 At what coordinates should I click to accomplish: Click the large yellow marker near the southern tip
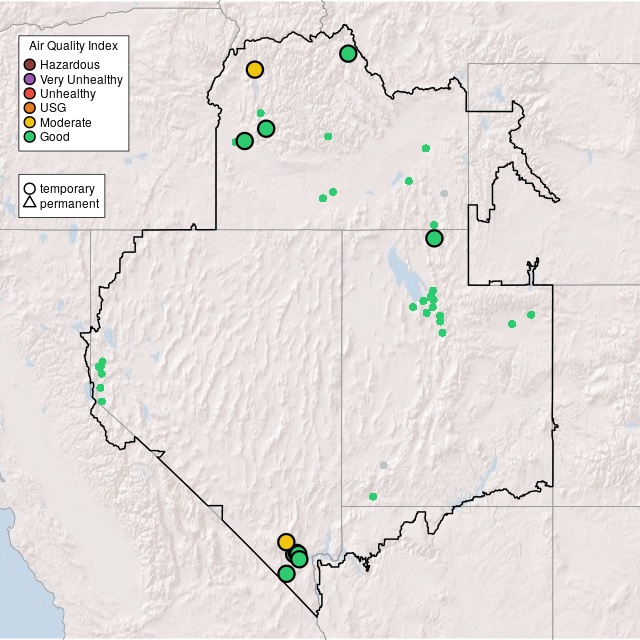[286, 542]
